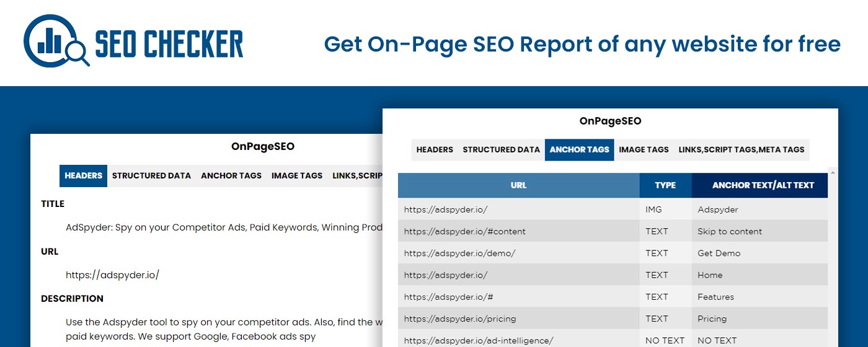Viewport: 868px width, 347px height.
Task: Click the Home anchor text cell
Action: tap(760, 275)
